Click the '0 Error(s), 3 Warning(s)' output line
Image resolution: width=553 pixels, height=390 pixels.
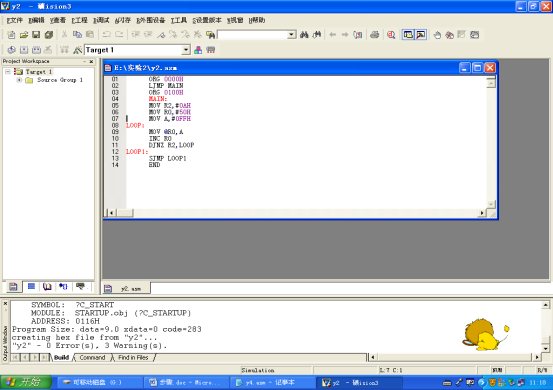[89, 346]
